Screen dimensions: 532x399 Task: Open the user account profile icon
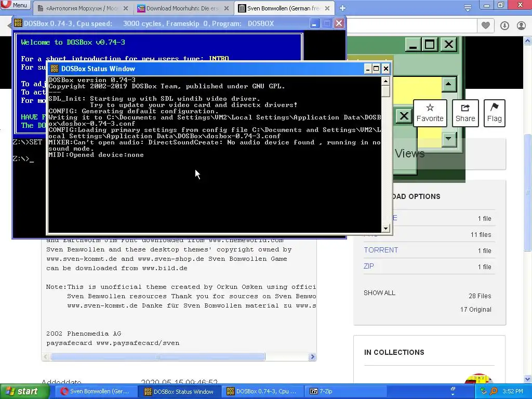click(521, 25)
